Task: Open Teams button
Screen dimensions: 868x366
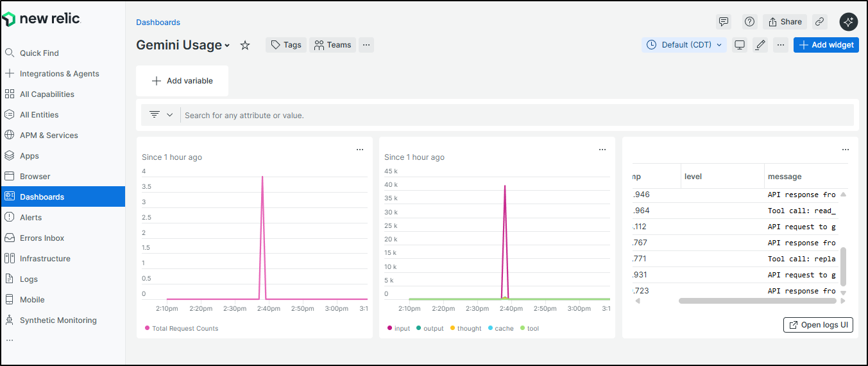Action: pyautogui.click(x=332, y=45)
